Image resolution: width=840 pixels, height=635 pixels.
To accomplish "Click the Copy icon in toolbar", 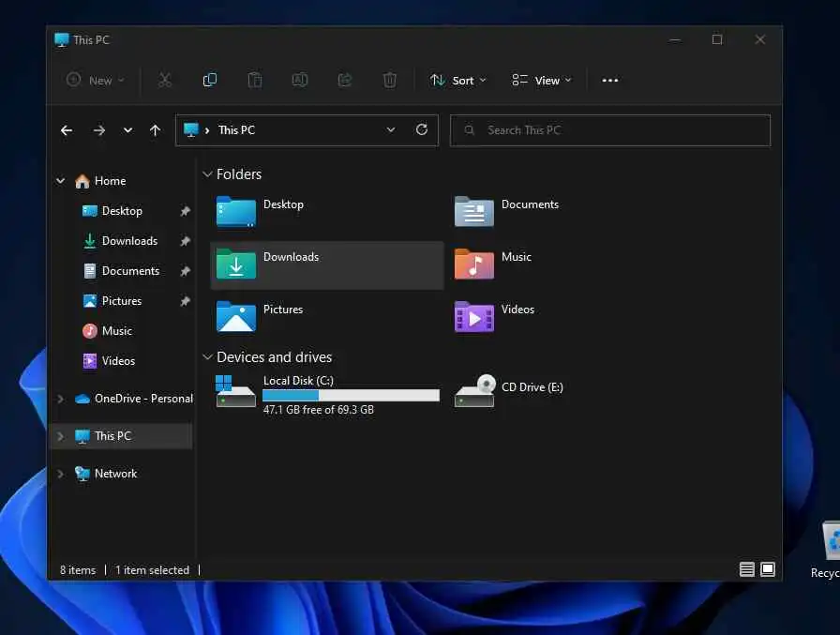I will coord(209,81).
